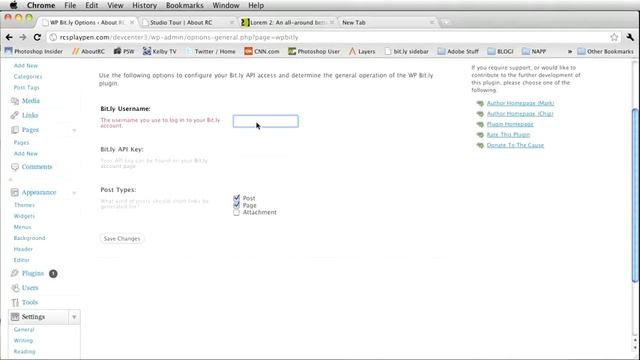The image size is (640, 360).
Task: Open Layers bookmark
Action: (362, 51)
